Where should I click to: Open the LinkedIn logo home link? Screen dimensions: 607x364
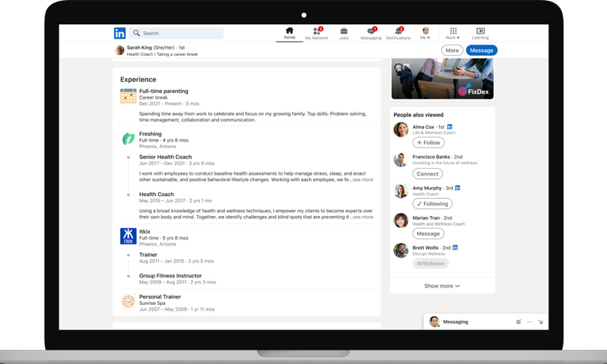(120, 33)
